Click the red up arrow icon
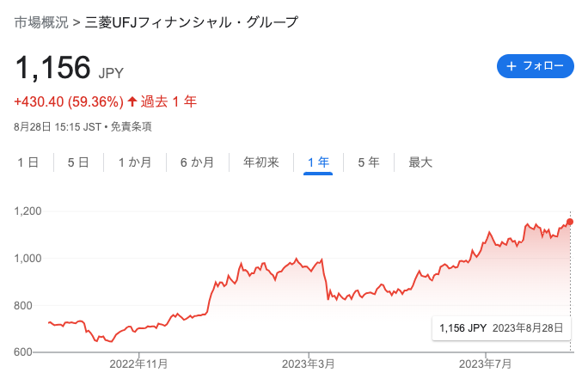588x379 pixels. [x=132, y=101]
